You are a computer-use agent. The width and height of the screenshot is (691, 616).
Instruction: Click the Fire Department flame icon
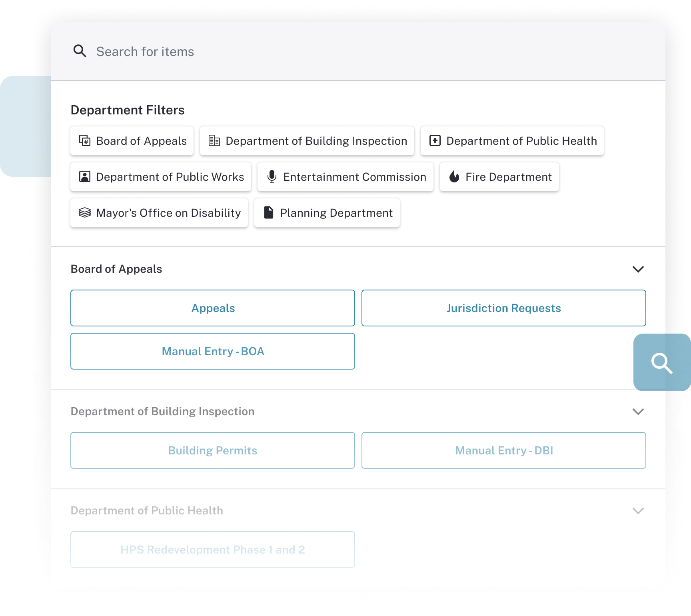tap(454, 176)
